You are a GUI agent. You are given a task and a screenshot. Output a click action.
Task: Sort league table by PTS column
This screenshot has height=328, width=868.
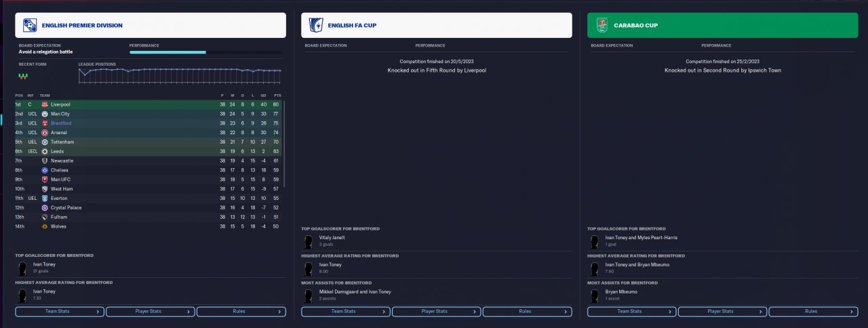[x=277, y=96]
